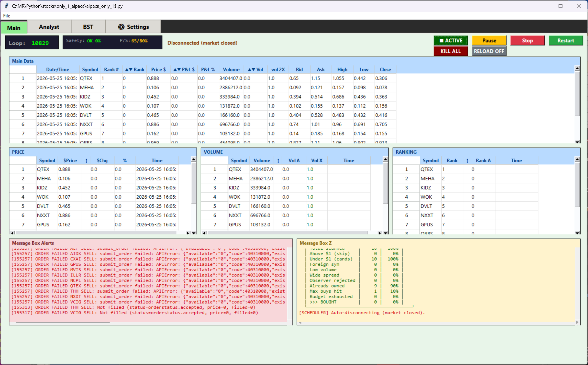Viewport: 588px width, 365px height.
Task: Click Main Data scrollbar down arrow
Action: point(577,142)
